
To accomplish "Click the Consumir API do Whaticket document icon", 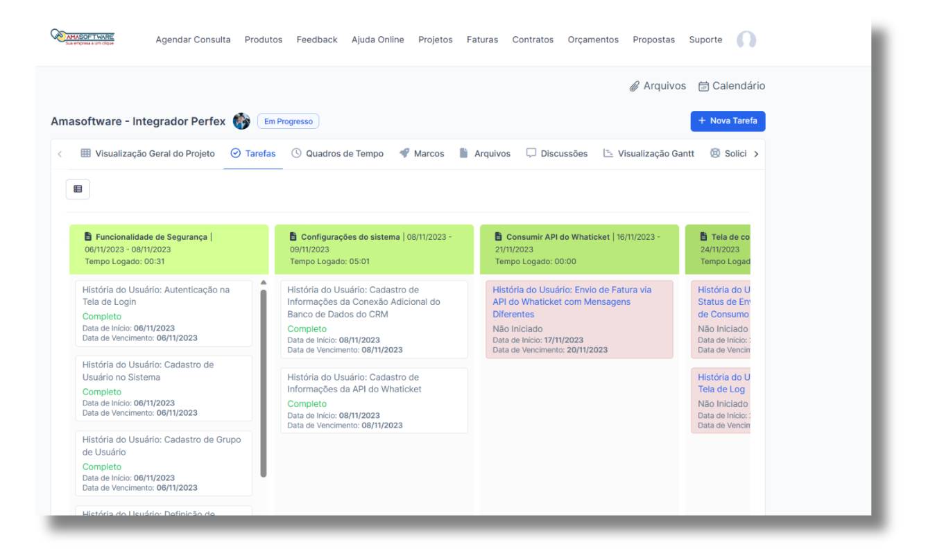I will point(499,236).
